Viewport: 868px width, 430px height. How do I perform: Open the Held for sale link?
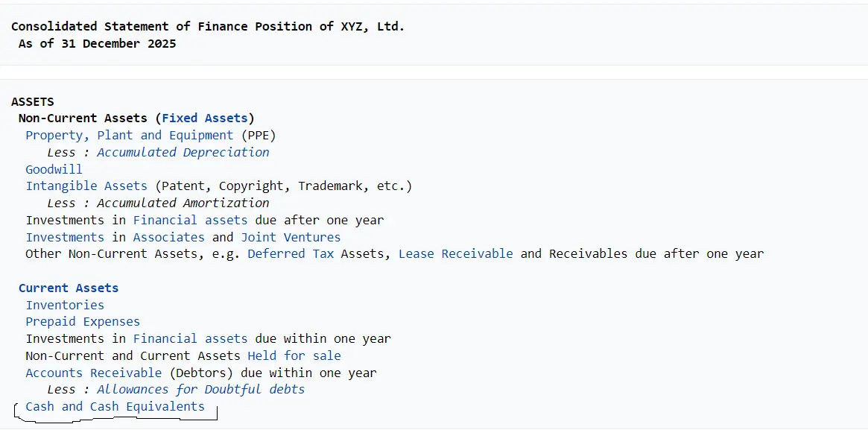click(294, 355)
